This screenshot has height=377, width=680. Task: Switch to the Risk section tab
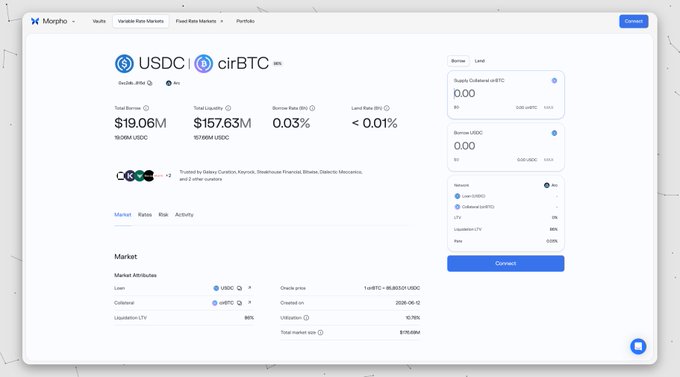tap(163, 215)
